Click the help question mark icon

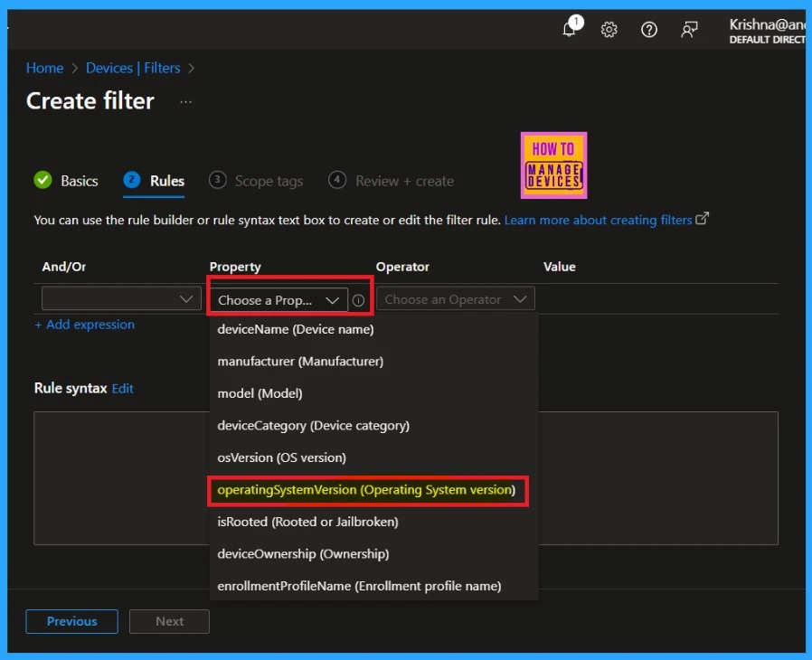tap(649, 30)
